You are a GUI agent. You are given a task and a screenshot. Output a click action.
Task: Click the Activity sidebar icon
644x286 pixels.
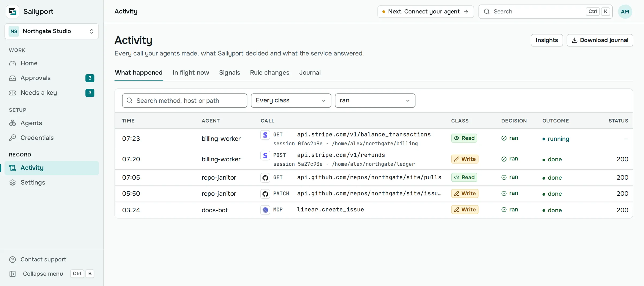pos(13,168)
